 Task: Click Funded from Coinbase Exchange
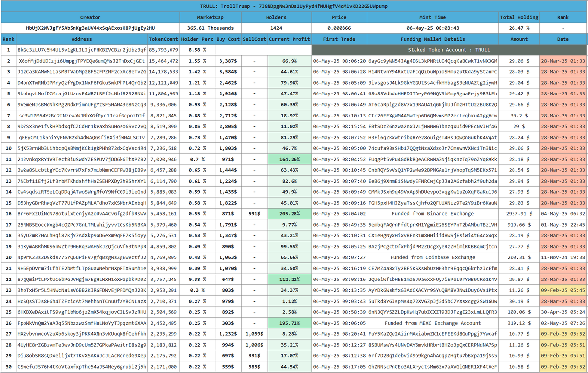[x=433, y=257]
